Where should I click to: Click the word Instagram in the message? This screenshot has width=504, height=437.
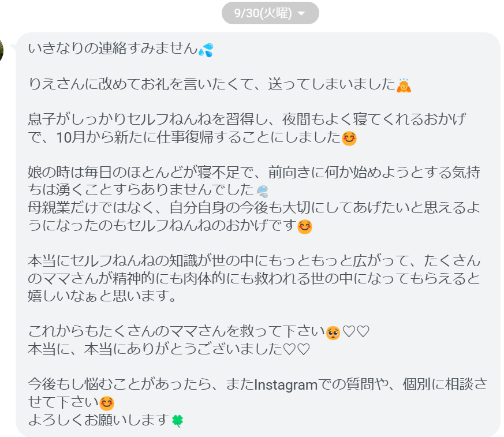[x=286, y=384]
